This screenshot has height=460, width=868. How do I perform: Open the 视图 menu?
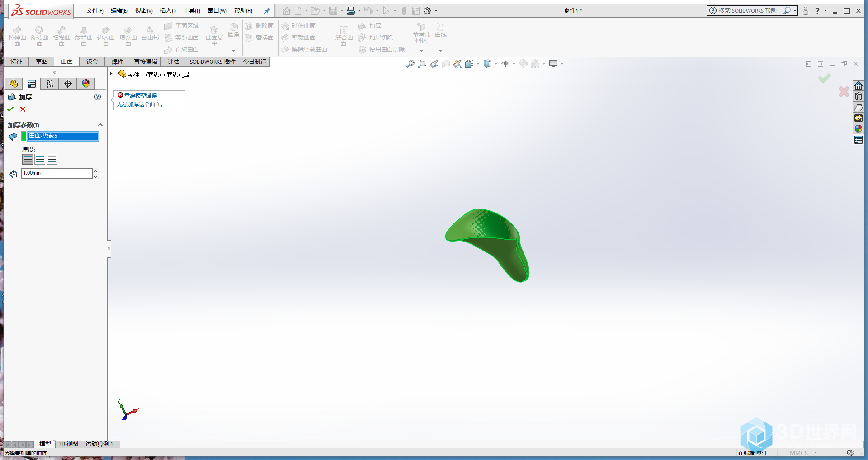coord(144,10)
